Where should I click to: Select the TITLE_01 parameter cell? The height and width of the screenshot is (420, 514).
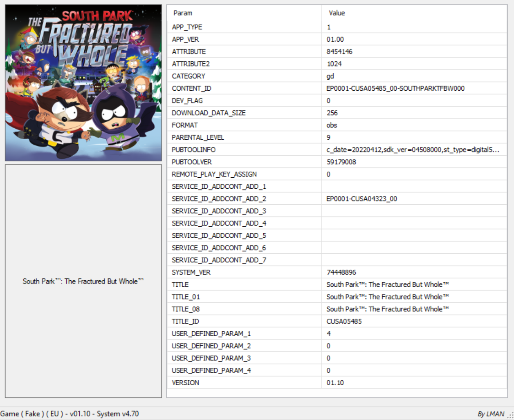(x=244, y=297)
